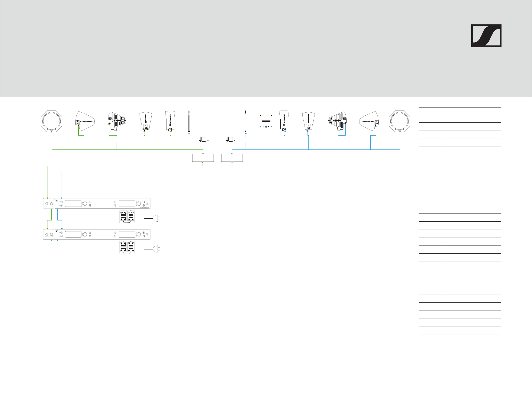Click the lower receiver's power button at far right
Screen dimensions: 532x411
click(147, 234)
